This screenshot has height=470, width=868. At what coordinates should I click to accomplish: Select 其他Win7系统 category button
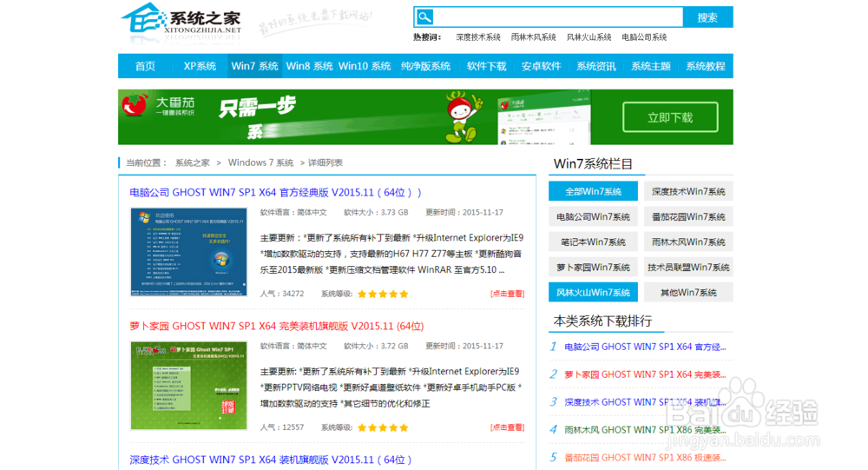point(688,292)
